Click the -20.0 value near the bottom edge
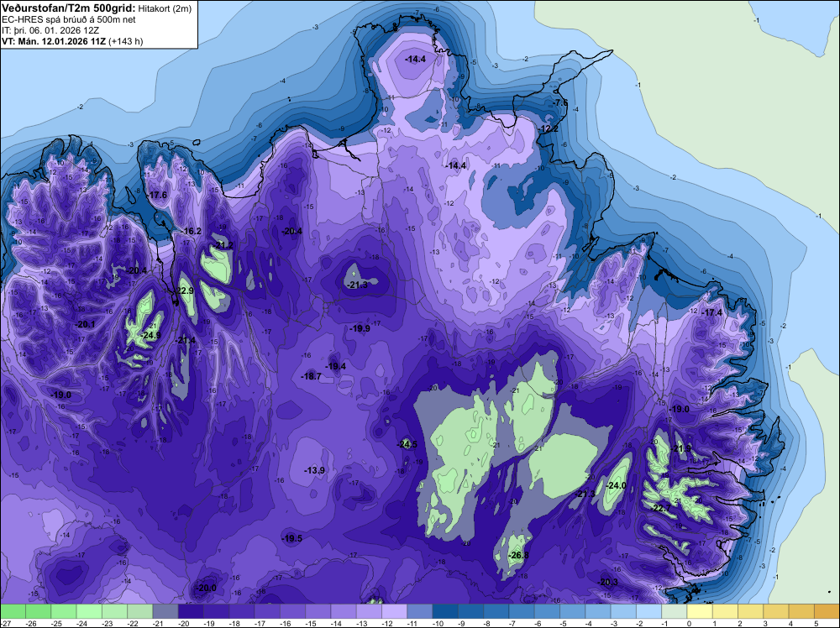Viewport: 840px width, 628px height. pyautogui.click(x=207, y=588)
